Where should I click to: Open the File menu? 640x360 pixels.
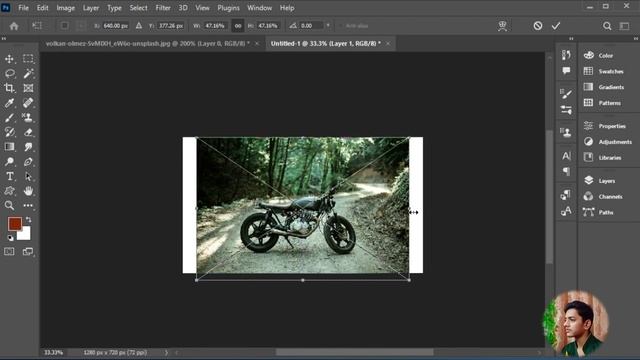pyautogui.click(x=23, y=8)
